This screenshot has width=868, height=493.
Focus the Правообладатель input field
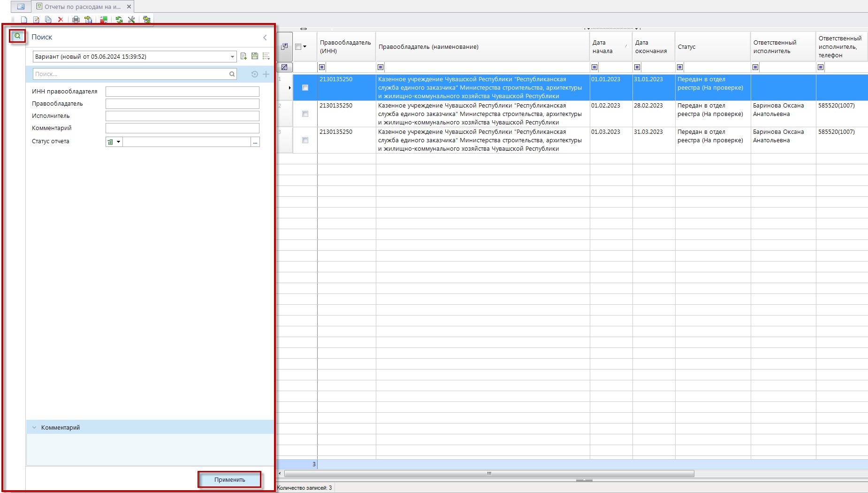[183, 104]
